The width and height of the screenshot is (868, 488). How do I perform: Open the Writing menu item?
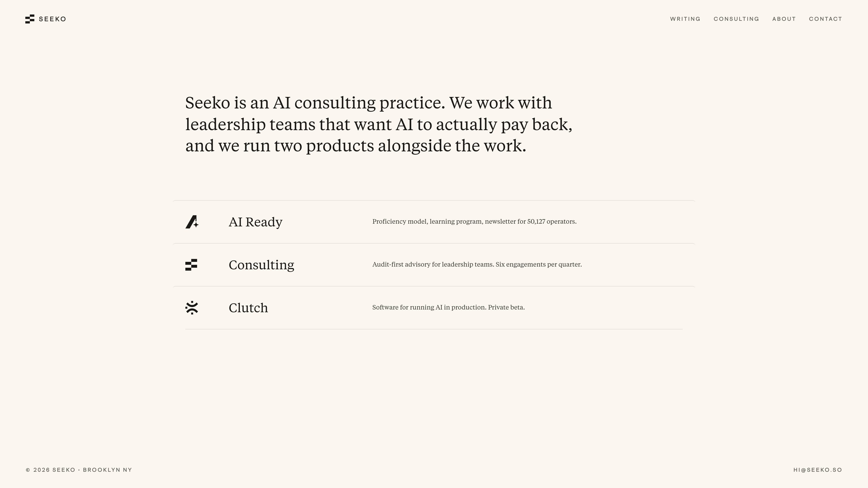click(x=685, y=19)
